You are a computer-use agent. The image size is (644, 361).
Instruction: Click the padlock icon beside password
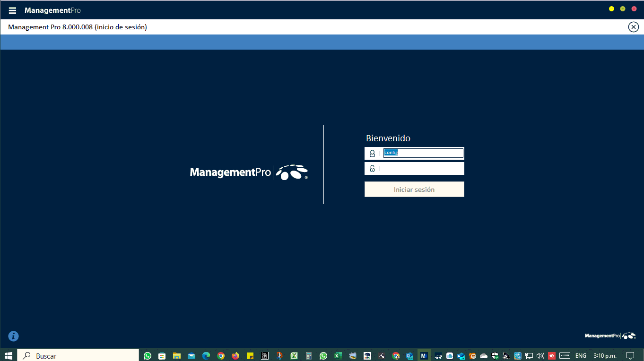pyautogui.click(x=372, y=169)
